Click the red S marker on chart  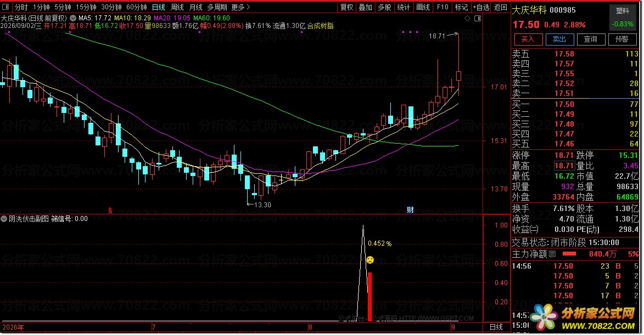[x=110, y=211]
